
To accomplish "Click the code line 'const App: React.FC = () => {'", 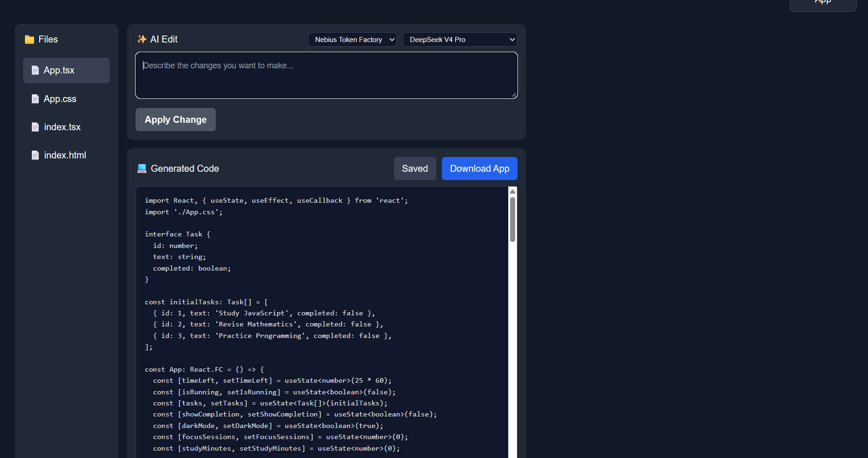I will 204,369.
